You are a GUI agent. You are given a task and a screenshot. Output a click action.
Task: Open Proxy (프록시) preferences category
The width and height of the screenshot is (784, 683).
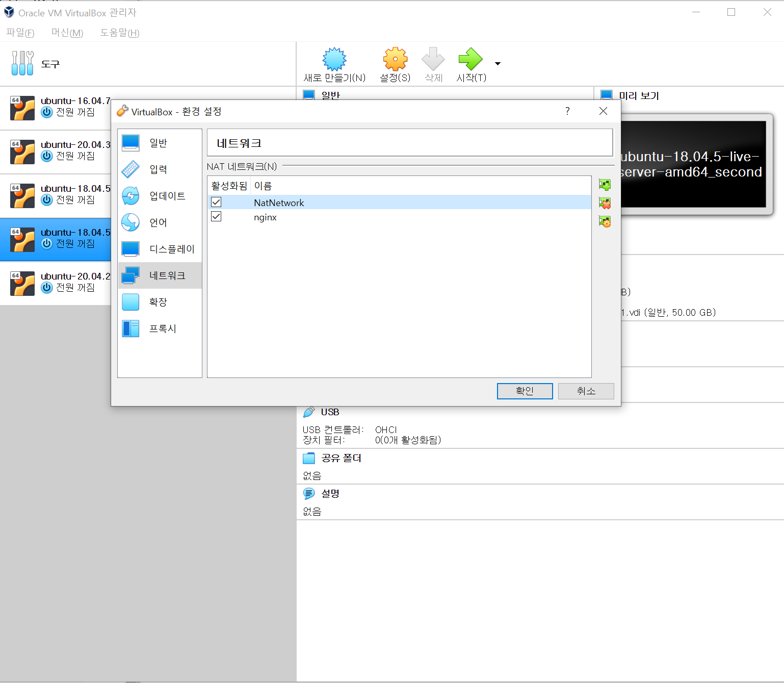tap(160, 328)
